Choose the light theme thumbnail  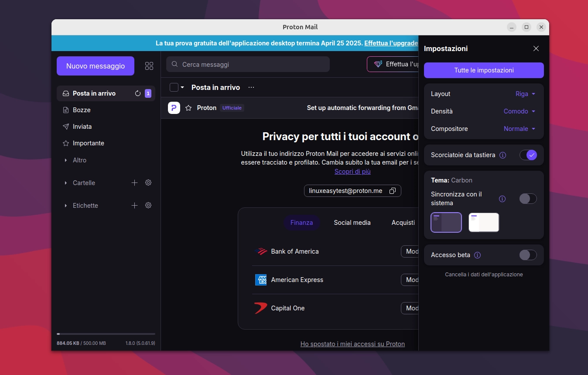484,223
